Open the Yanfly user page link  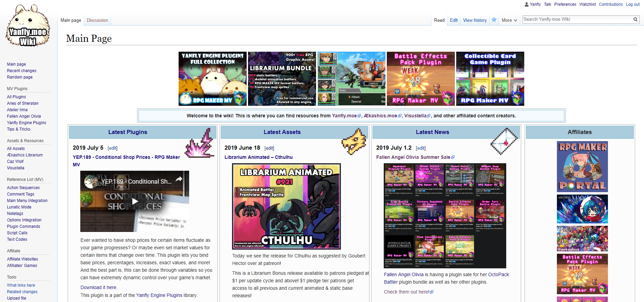tap(535, 4)
